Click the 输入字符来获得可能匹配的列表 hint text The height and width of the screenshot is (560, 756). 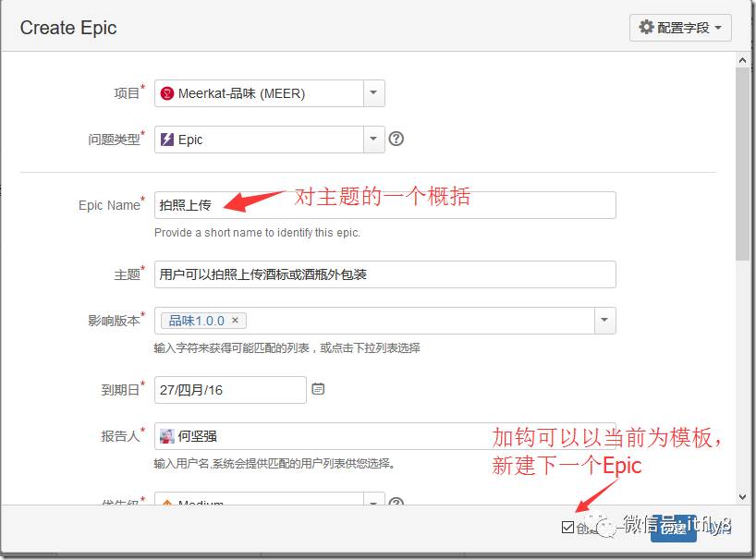click(x=287, y=348)
